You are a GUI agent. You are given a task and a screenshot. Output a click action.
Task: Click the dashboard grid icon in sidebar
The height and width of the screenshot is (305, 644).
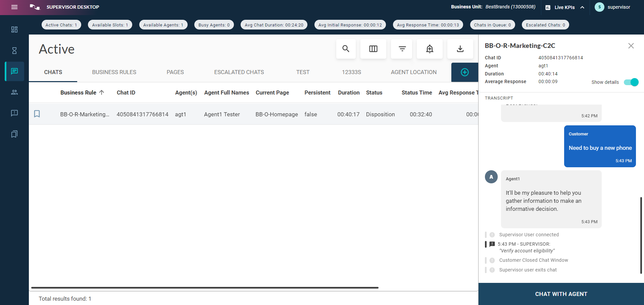pyautogui.click(x=14, y=29)
